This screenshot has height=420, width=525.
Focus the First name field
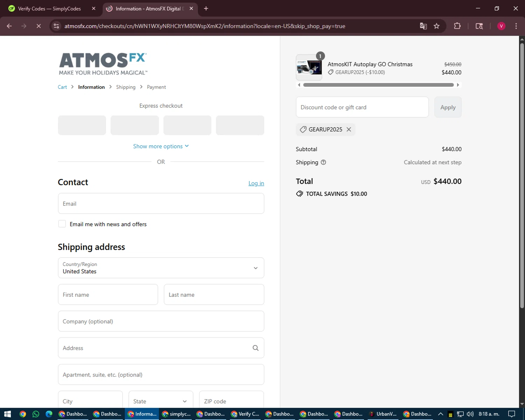pyautogui.click(x=108, y=294)
